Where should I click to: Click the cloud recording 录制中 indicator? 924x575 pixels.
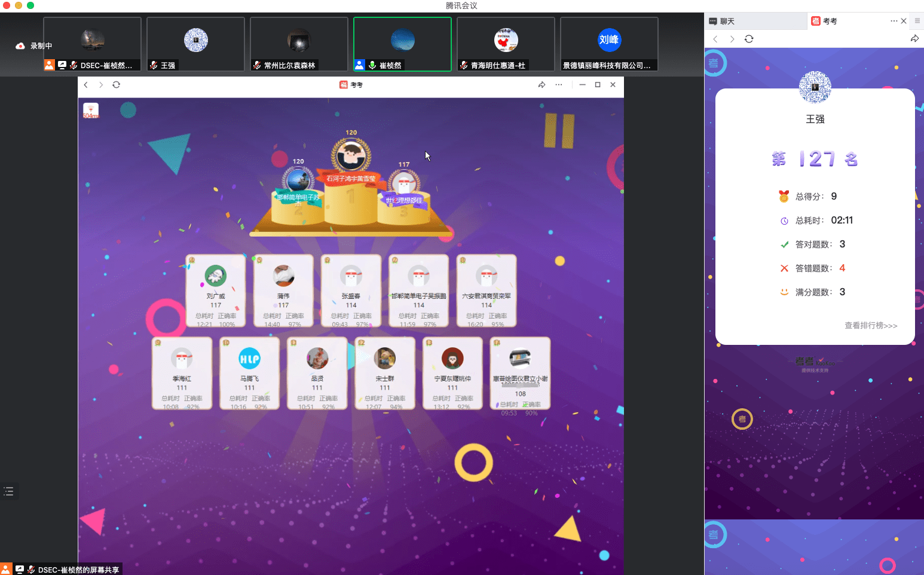[x=34, y=46]
